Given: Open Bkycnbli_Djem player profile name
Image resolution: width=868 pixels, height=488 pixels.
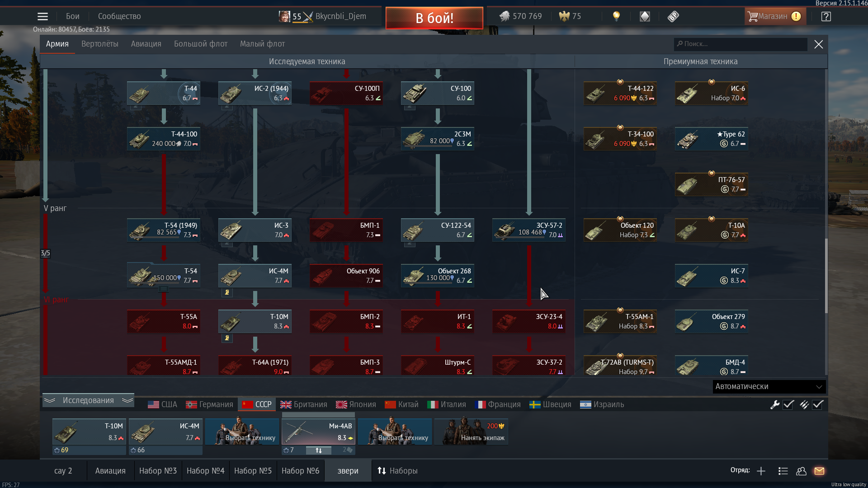Looking at the screenshot, I should pos(341,16).
